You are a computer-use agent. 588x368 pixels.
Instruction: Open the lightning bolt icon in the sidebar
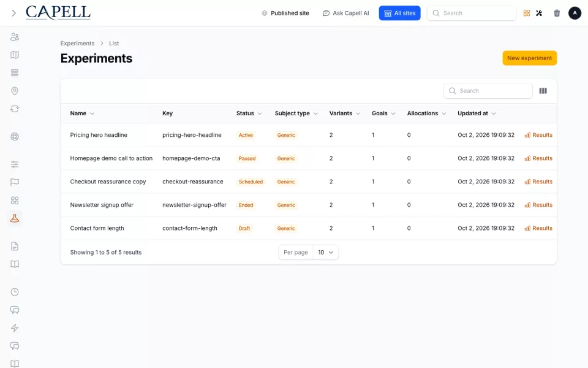[15, 328]
